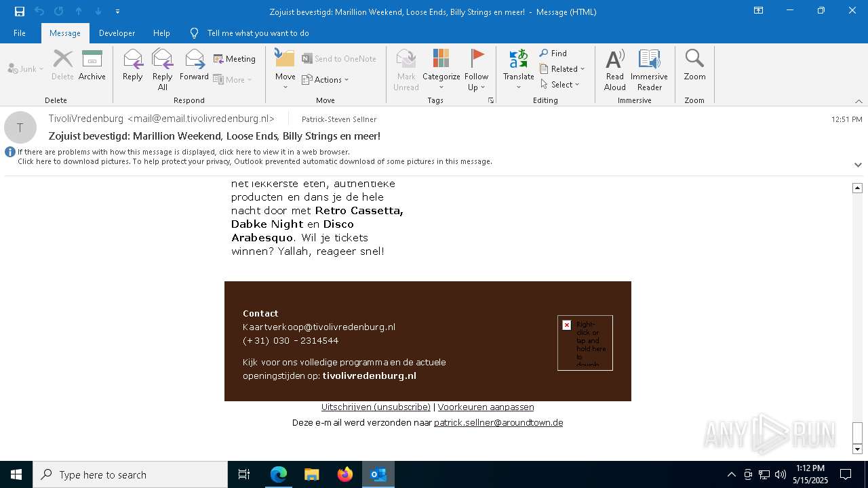Save the message with the floppy icon
This screenshot has width=868, height=488.
(x=20, y=12)
